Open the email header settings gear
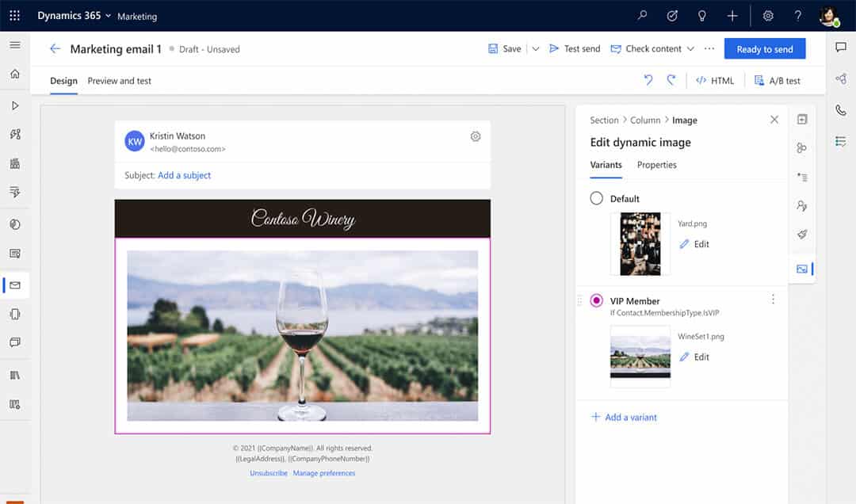Screen dimensions: 856x504 pyautogui.click(x=476, y=136)
